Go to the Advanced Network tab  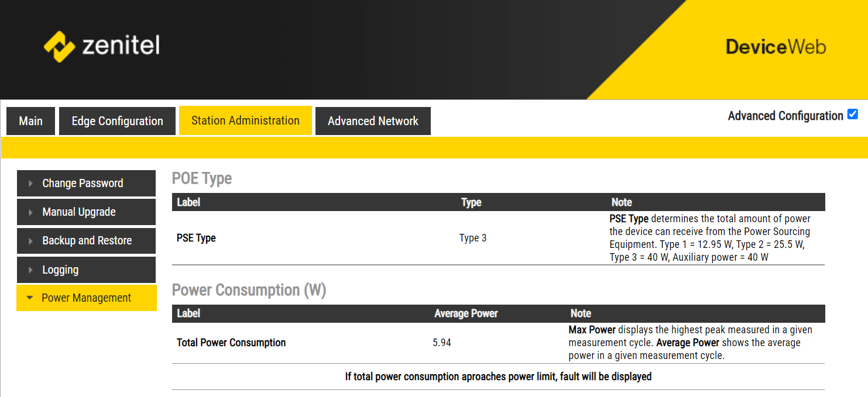373,121
